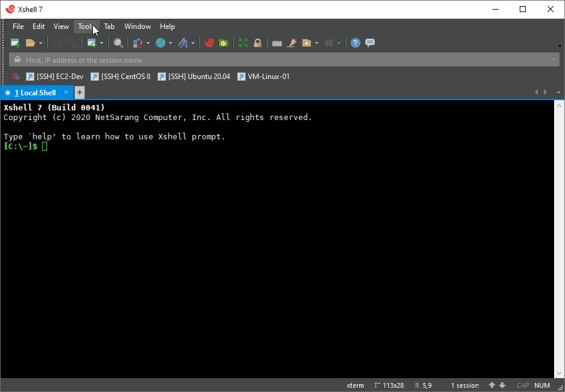Click the keyboard key mapping icon
Screen dimensions: 565x392
[276, 43]
